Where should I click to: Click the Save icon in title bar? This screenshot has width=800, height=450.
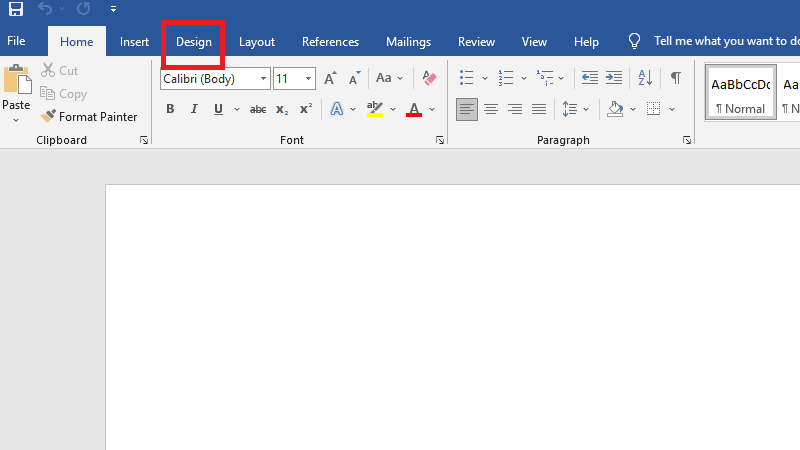pyautogui.click(x=16, y=9)
